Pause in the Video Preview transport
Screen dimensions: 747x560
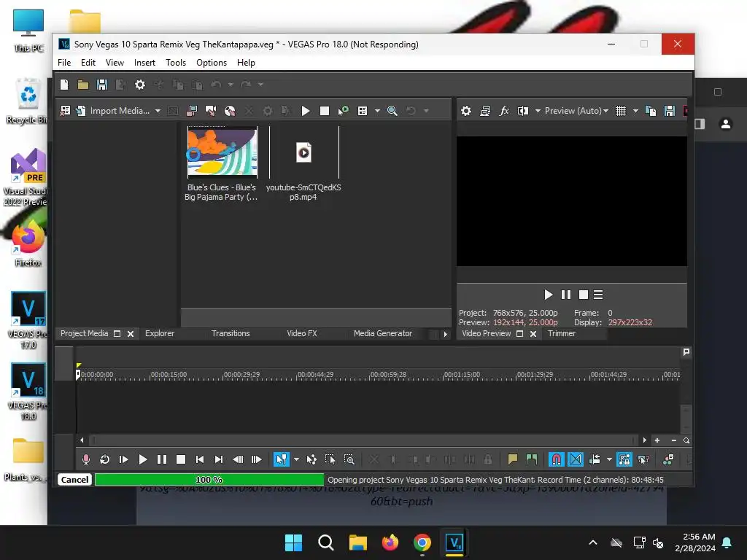click(x=566, y=295)
